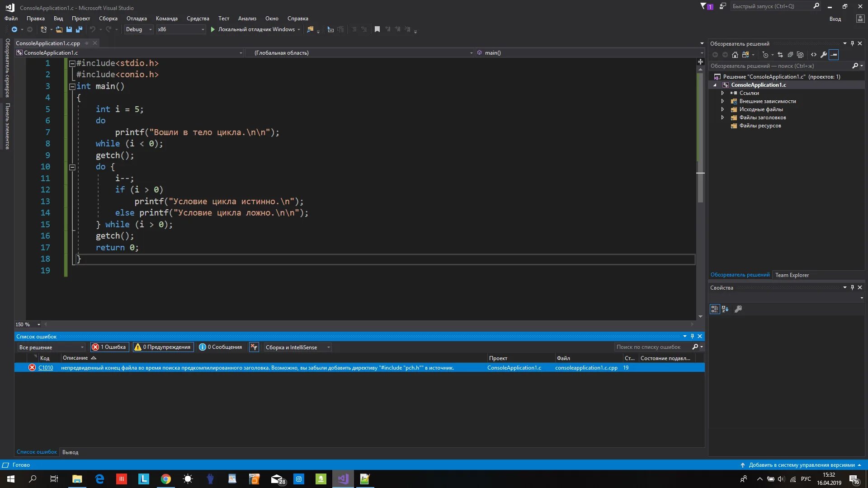Image resolution: width=868 pixels, height=488 pixels.
Task: Click alphabetical sort icon in Properties panel
Action: (725, 309)
